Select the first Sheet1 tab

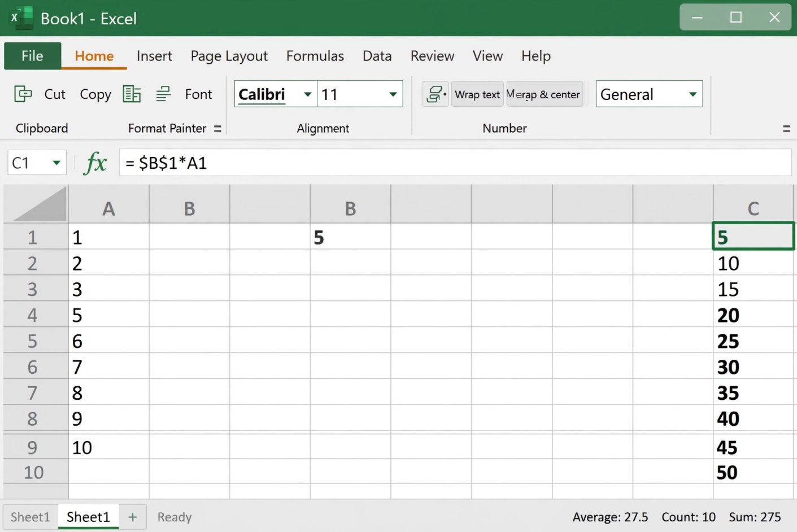tap(30, 517)
